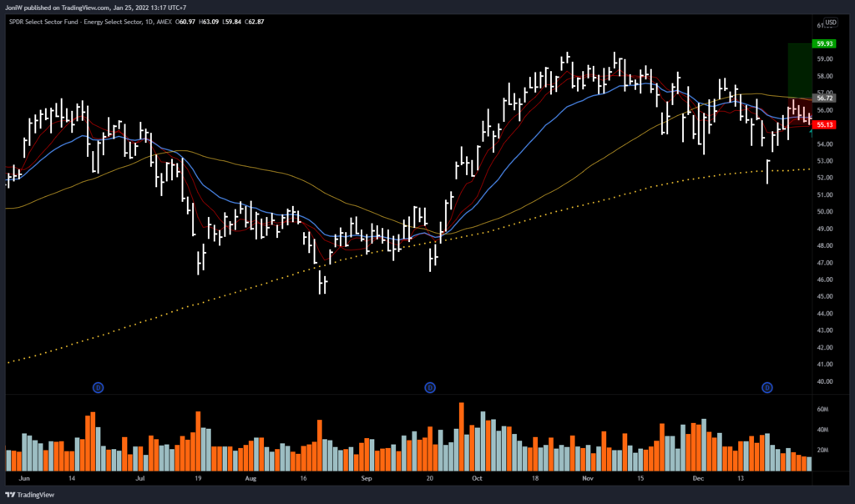This screenshot has width=855, height=504.
Task: Select the red stop-loss zone of long position
Action: click(x=800, y=112)
